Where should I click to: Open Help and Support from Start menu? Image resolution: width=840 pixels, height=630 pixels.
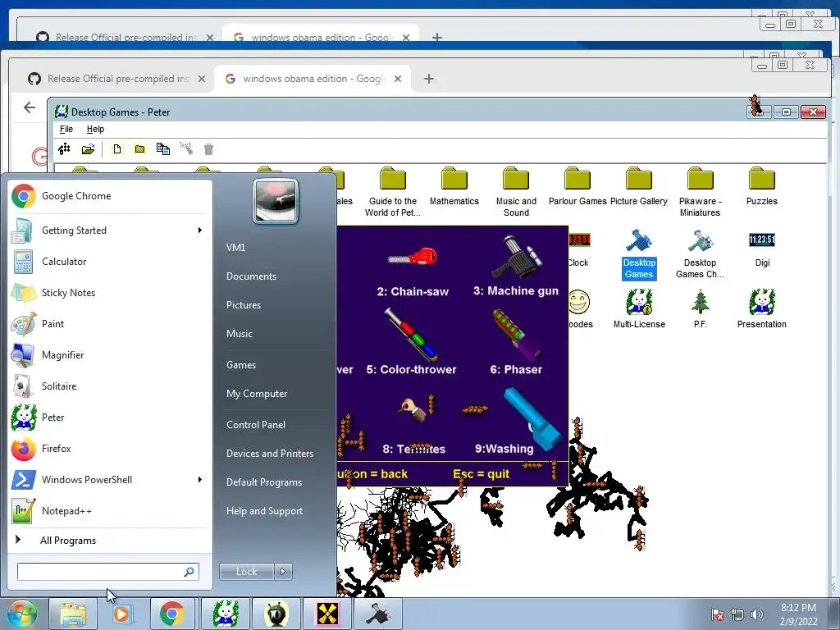[x=265, y=511]
